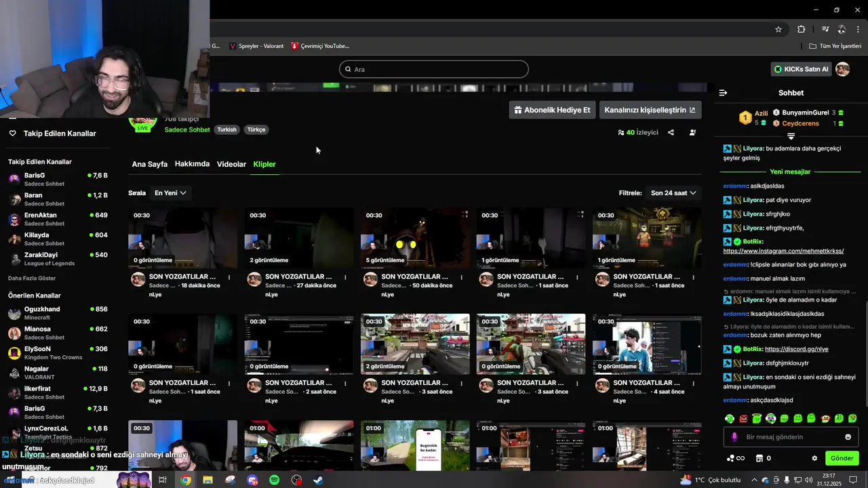Open the Çevrimiçi YouTube bookmark
868x488 pixels.
coord(320,46)
